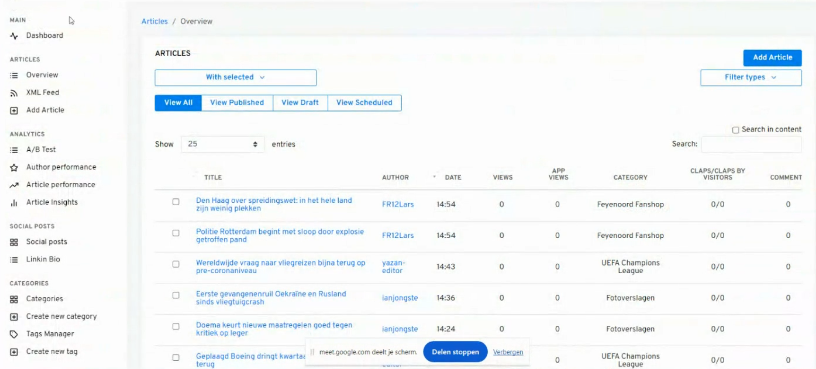Tick checkbox for Wereldwijde vraag naar vliegreizen article
The height and width of the screenshot is (369, 816).
tap(176, 264)
